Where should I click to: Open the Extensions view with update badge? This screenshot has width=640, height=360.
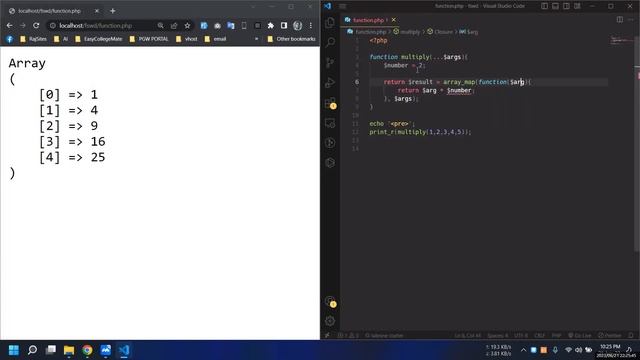point(331,103)
